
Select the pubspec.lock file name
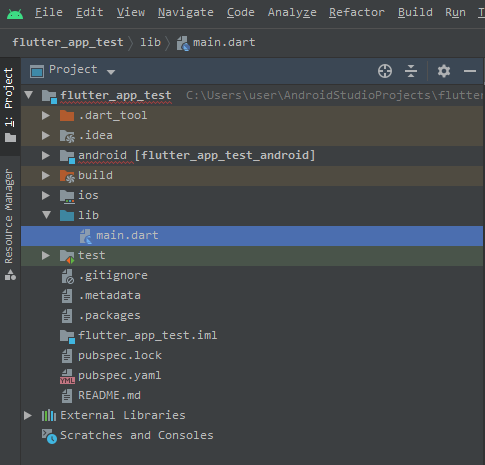pos(120,355)
